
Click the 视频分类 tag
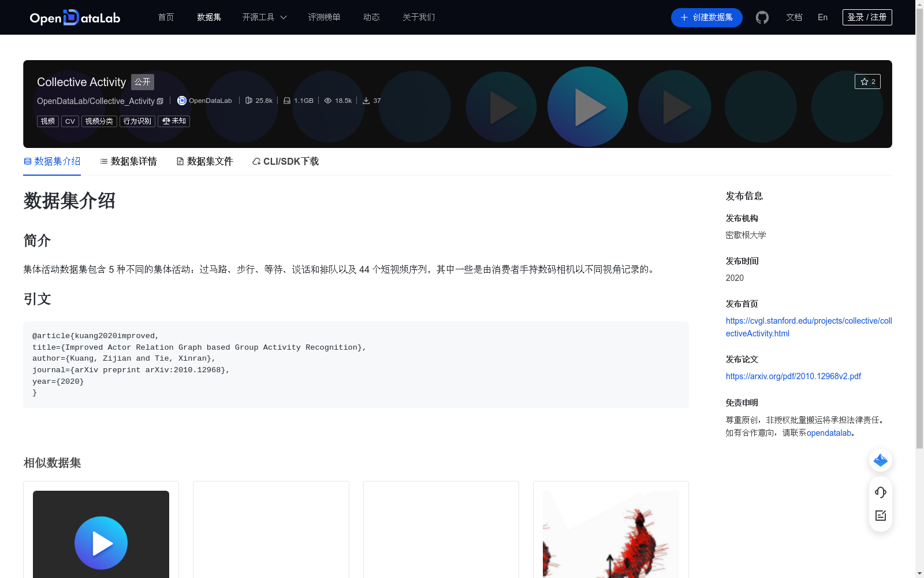coord(99,121)
